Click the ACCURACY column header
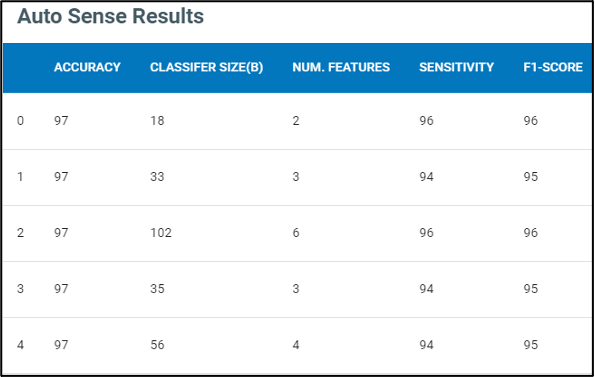Screen dimensions: 595x377 87,67
